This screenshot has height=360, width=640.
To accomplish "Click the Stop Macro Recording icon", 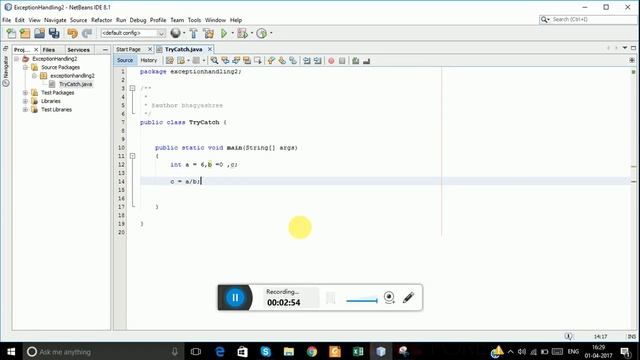I will click(x=342, y=61).
